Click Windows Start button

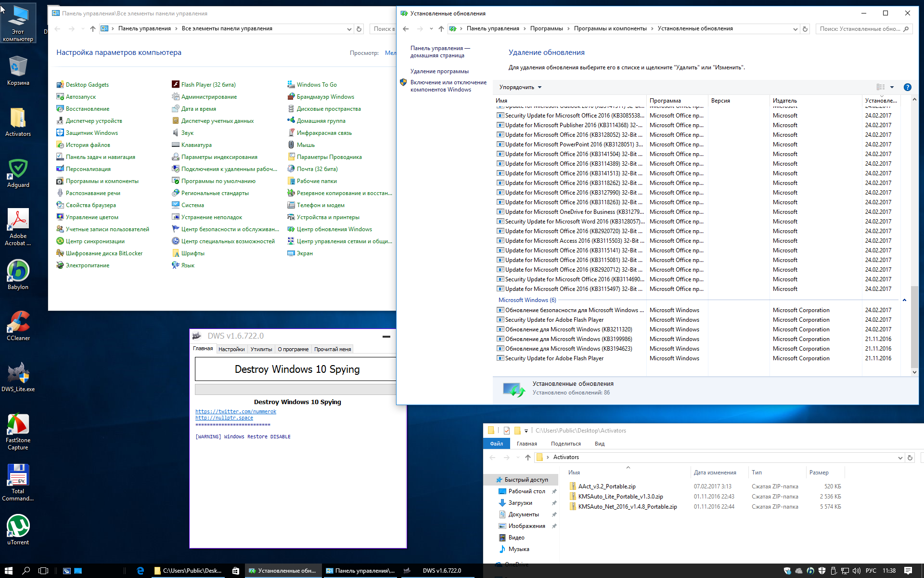[9, 571]
